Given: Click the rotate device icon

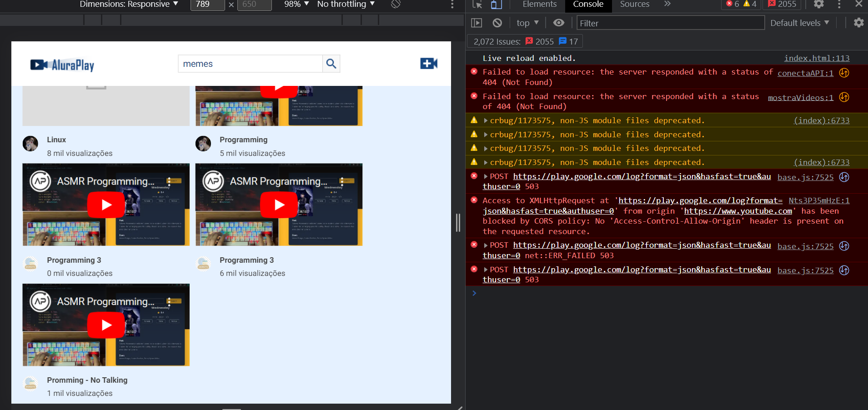Looking at the screenshot, I should coord(396,4).
